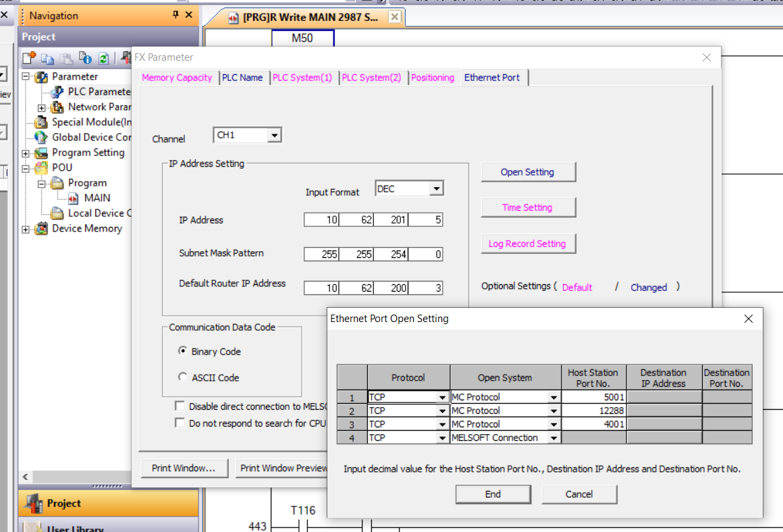Open the Channel CH1 dropdown
Viewport: 783px width, 532px height.
(x=274, y=136)
